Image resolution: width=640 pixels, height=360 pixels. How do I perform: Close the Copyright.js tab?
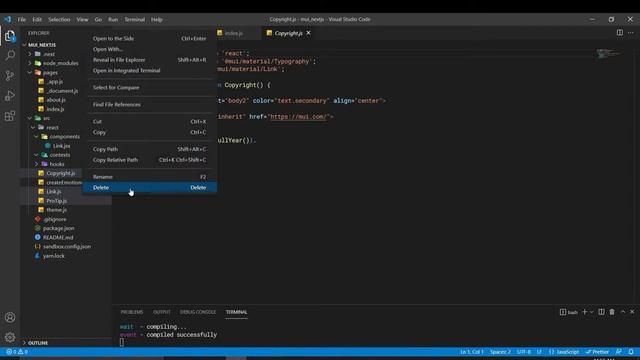pos(309,33)
